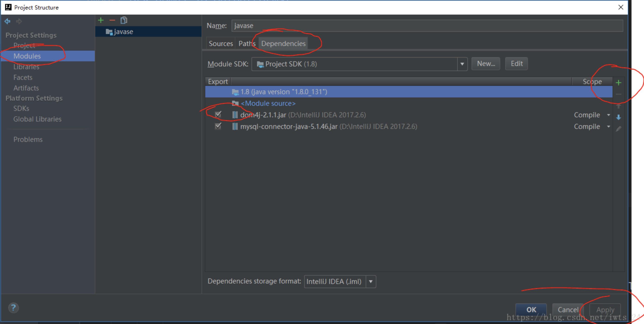Screen dimensions: 644x324
Task: Click the red remove module minus icon
Action: pyautogui.click(x=112, y=20)
